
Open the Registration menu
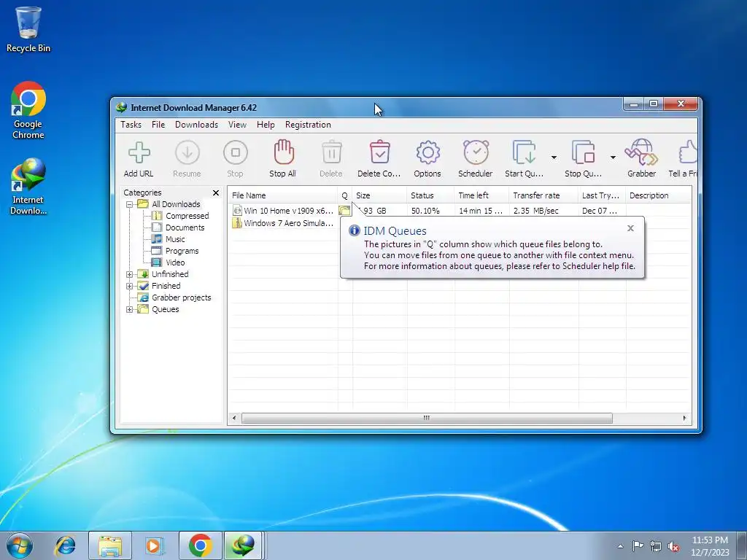pyautogui.click(x=308, y=125)
